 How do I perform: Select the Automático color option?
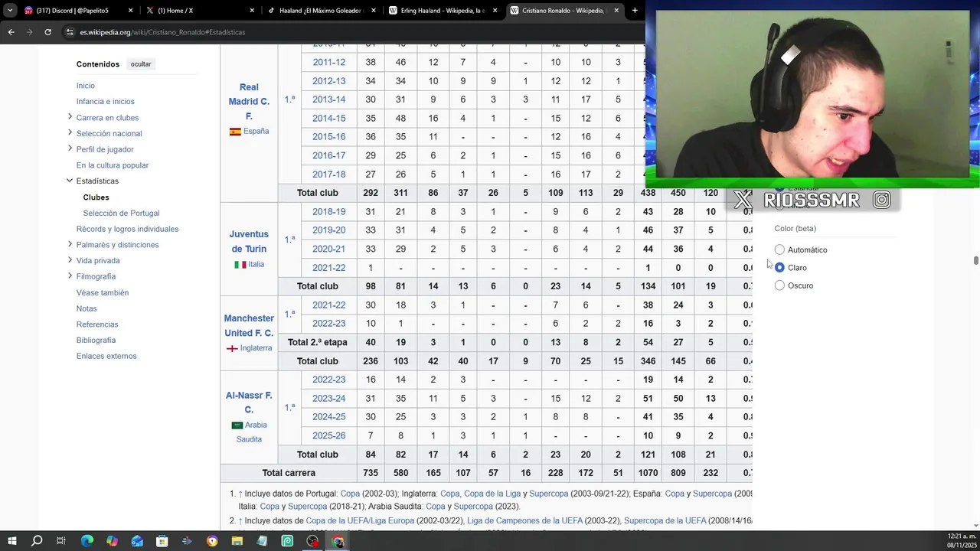(x=779, y=249)
